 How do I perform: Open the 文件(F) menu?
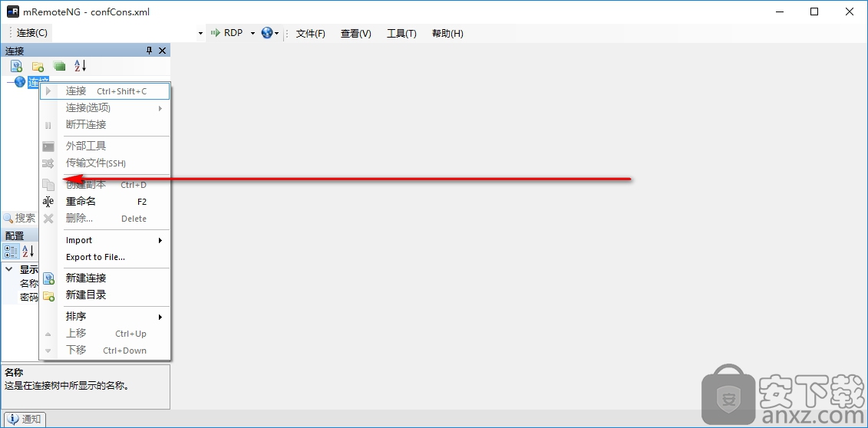pos(311,34)
